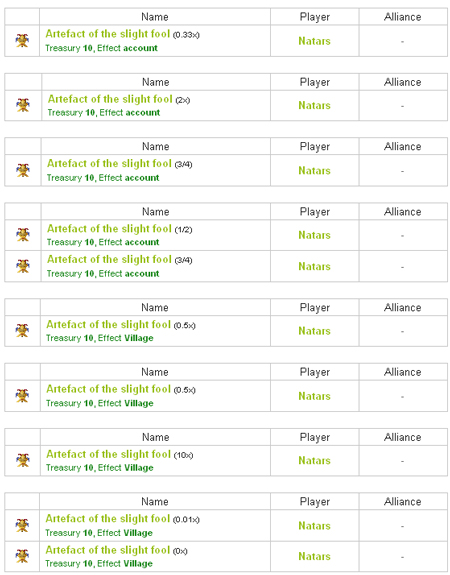The width and height of the screenshot is (450, 575).
Task: Click the Name header of the first table
Action: [155, 17]
